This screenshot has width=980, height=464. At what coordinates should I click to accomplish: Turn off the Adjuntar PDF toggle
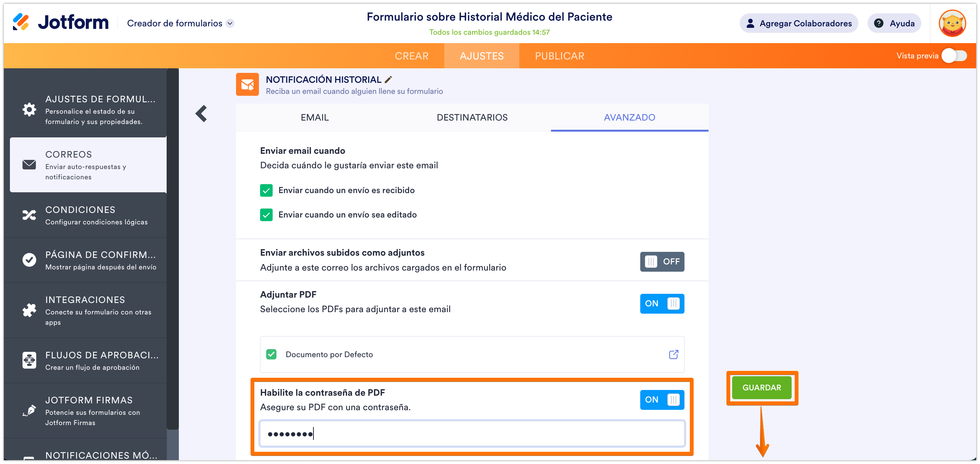click(662, 304)
